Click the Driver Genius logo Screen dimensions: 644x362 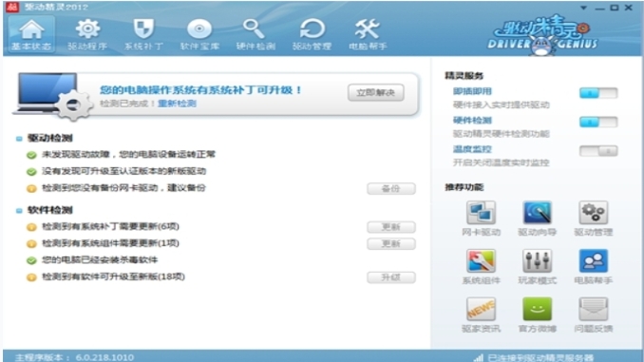(542, 35)
